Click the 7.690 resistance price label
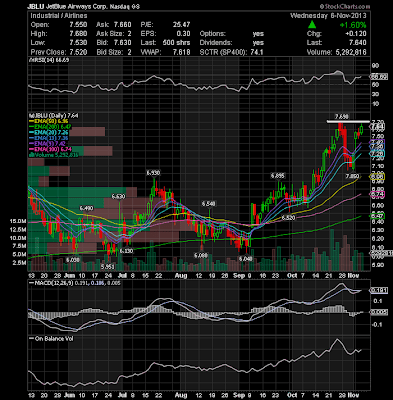 341,117
